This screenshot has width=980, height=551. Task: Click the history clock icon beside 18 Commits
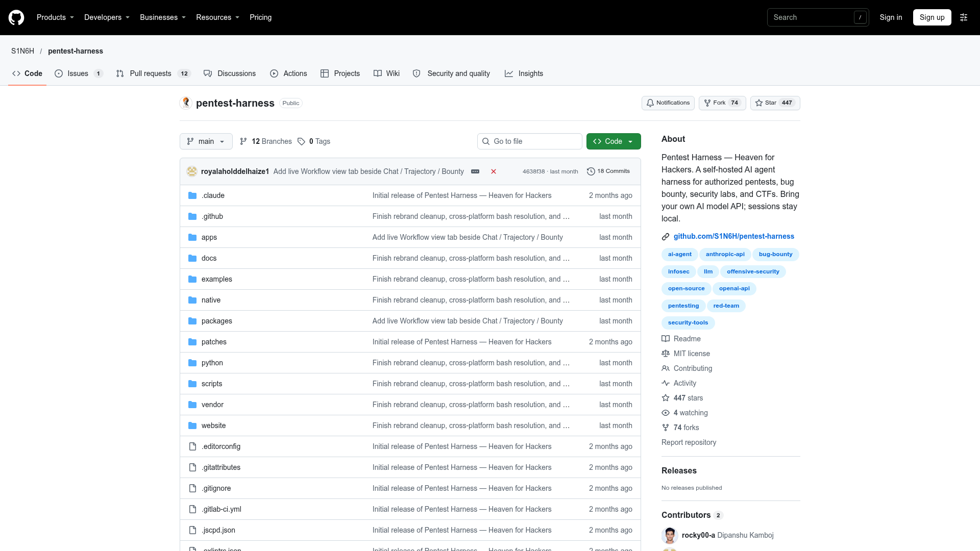tap(591, 171)
